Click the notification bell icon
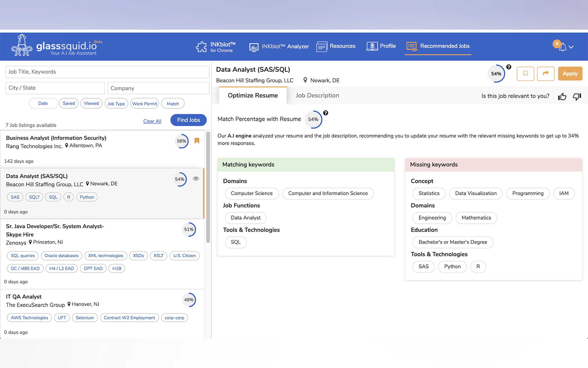Image resolution: width=588 pixels, height=368 pixels. click(x=562, y=47)
